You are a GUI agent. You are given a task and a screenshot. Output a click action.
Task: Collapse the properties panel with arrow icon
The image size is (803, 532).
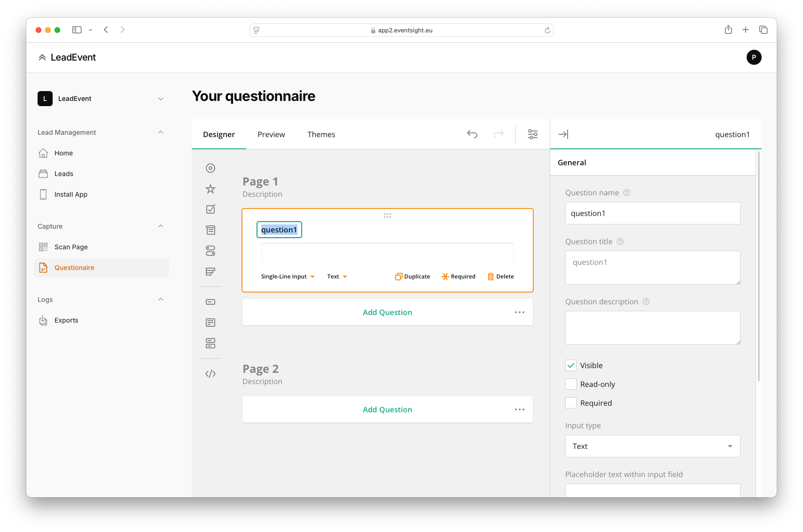click(563, 134)
